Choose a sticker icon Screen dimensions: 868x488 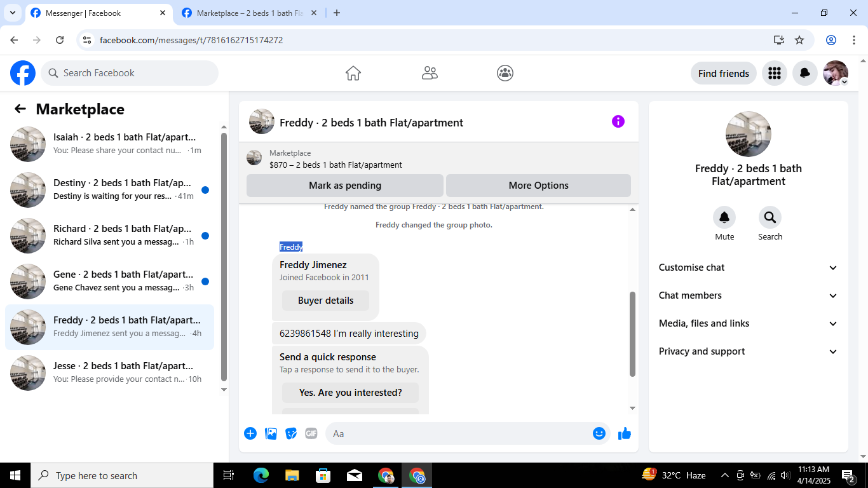(291, 433)
